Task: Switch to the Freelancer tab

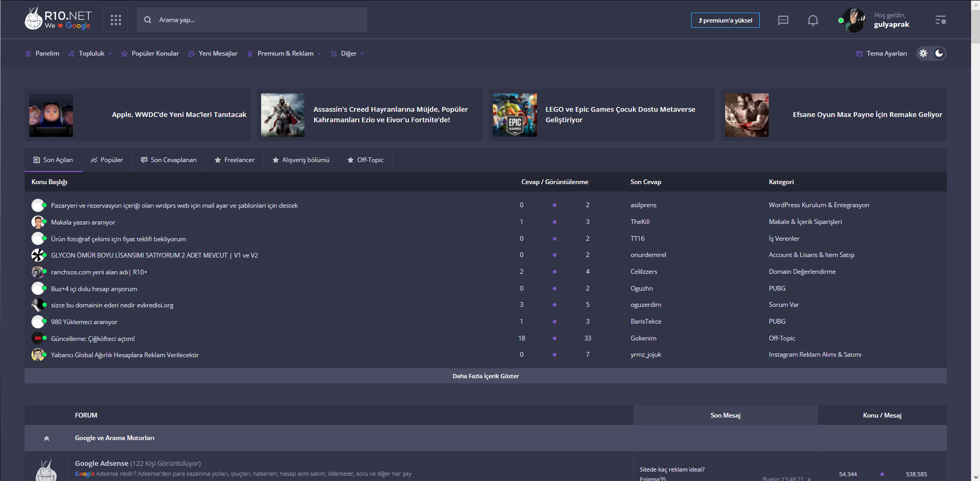Action: pyautogui.click(x=234, y=160)
